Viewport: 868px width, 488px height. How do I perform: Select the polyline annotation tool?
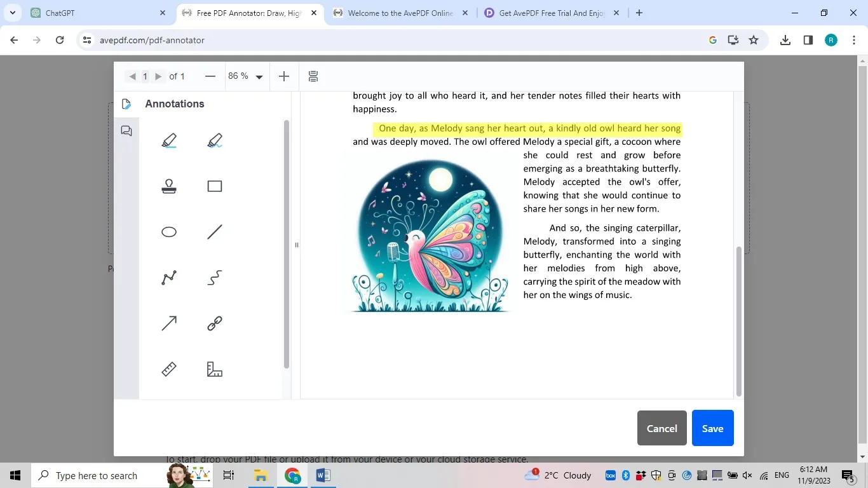pos(168,277)
